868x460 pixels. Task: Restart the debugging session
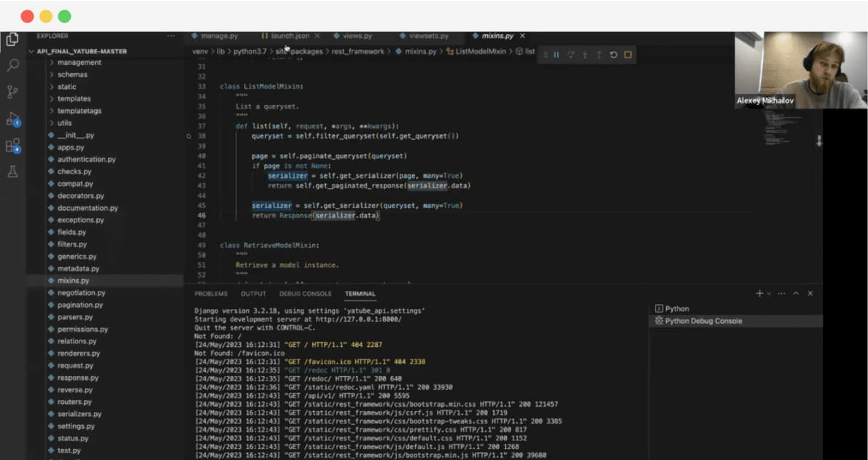(x=613, y=55)
